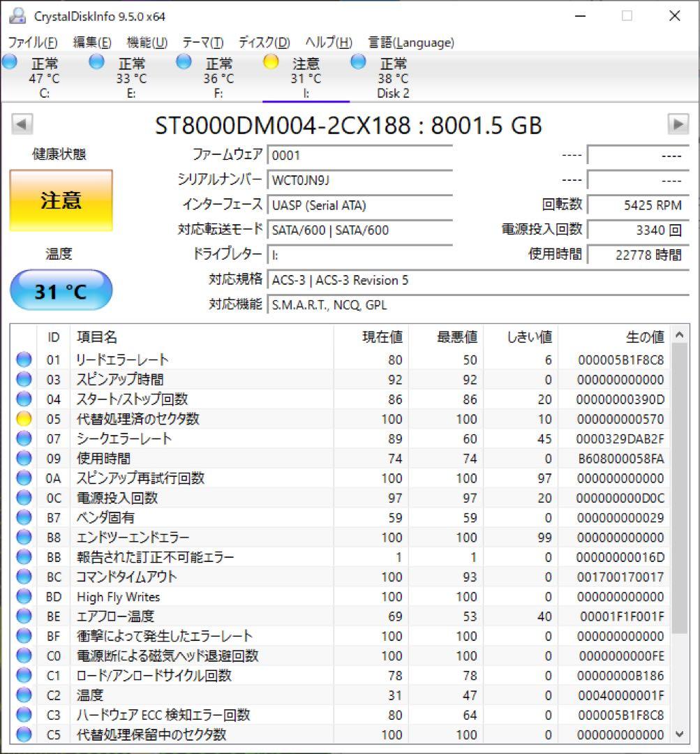Viewport: 700px width, 754px height.
Task: Click the blue health icon for drive E:
Action: point(96,61)
